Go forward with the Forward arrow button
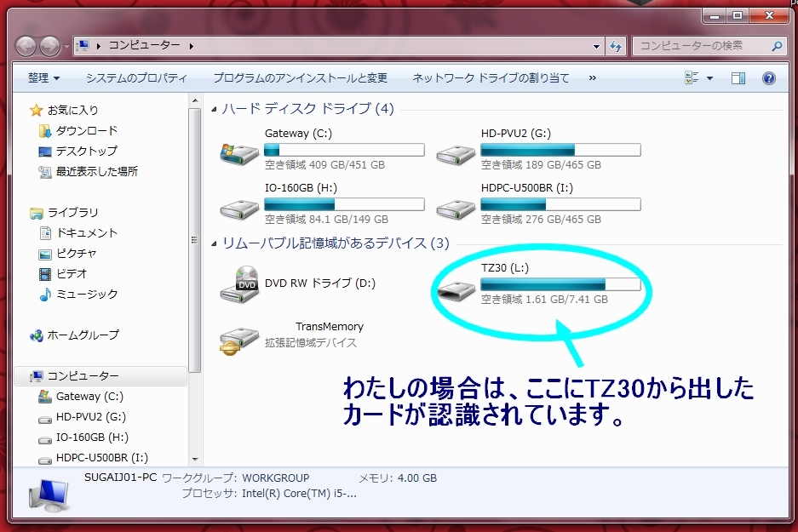798x532 pixels. tap(50, 47)
